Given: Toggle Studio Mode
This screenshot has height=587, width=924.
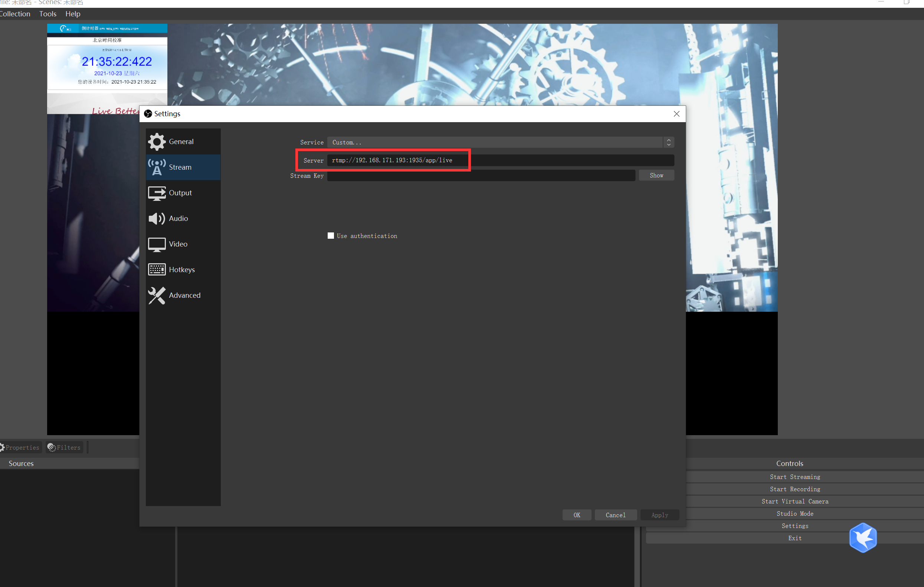Looking at the screenshot, I should click(x=794, y=513).
